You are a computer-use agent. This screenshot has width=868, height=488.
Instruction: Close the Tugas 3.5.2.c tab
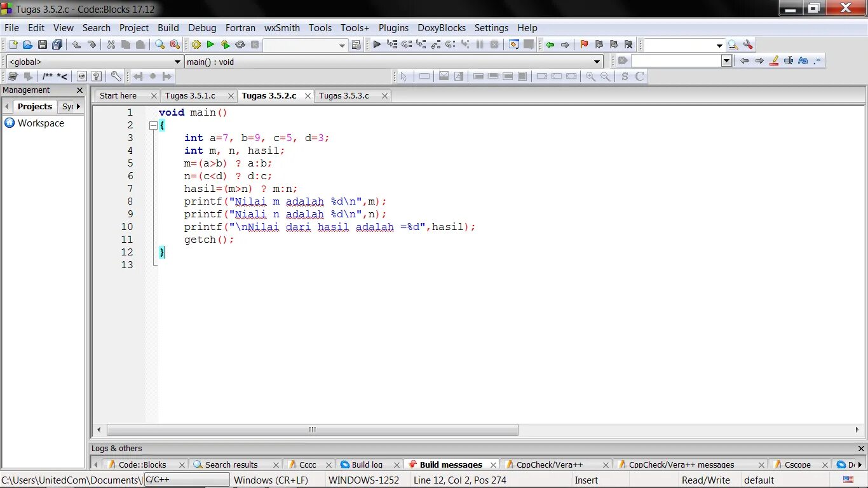pyautogui.click(x=308, y=96)
